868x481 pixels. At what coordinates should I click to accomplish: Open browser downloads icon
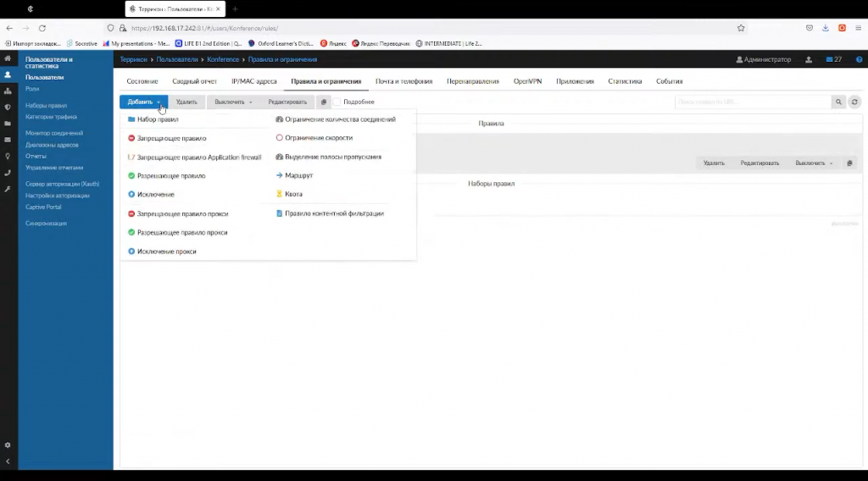point(826,28)
